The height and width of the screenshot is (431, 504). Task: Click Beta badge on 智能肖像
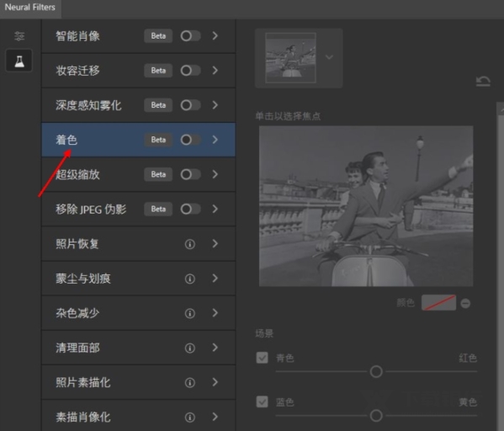tap(158, 35)
